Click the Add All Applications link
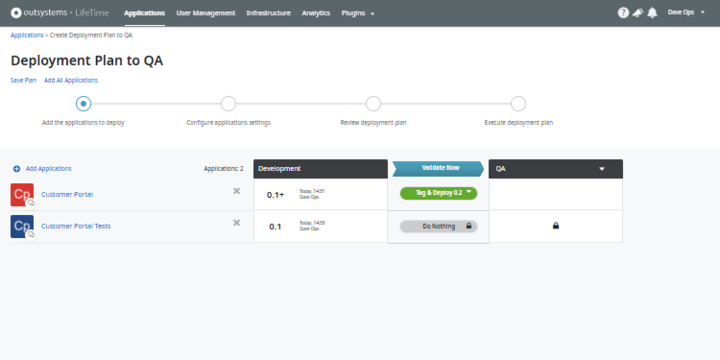This screenshot has height=360, width=720. (x=71, y=80)
